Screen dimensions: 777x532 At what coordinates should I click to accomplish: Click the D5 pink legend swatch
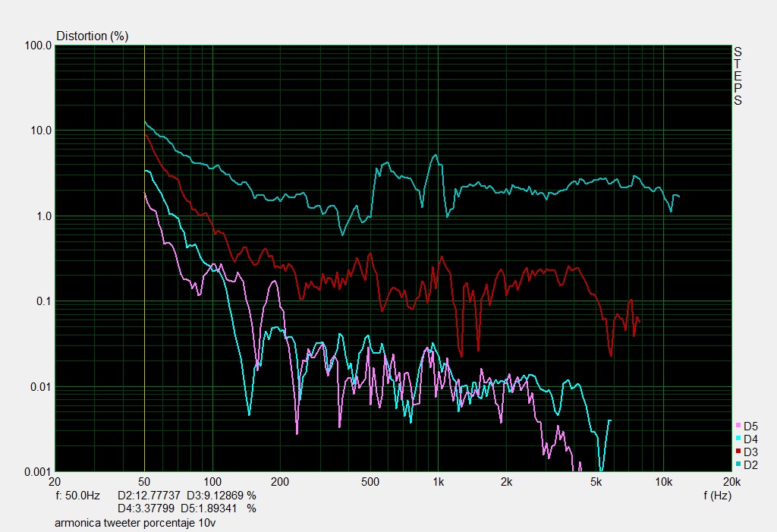click(x=738, y=426)
